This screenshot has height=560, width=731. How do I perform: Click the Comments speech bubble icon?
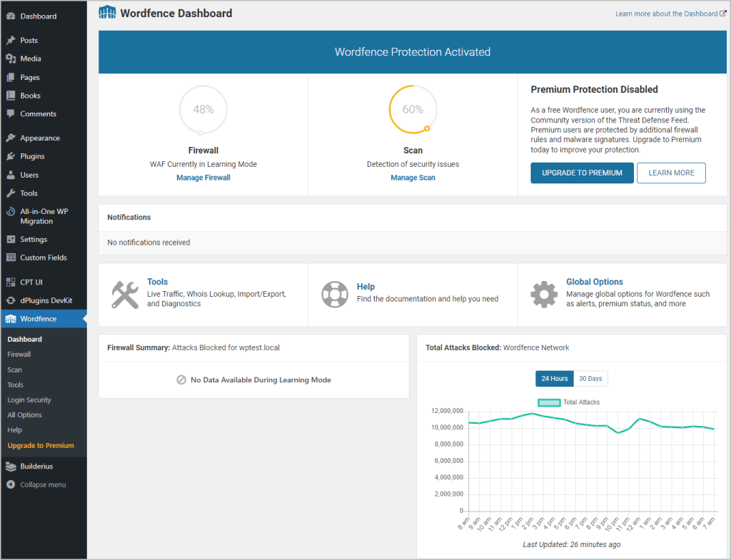[x=11, y=113]
